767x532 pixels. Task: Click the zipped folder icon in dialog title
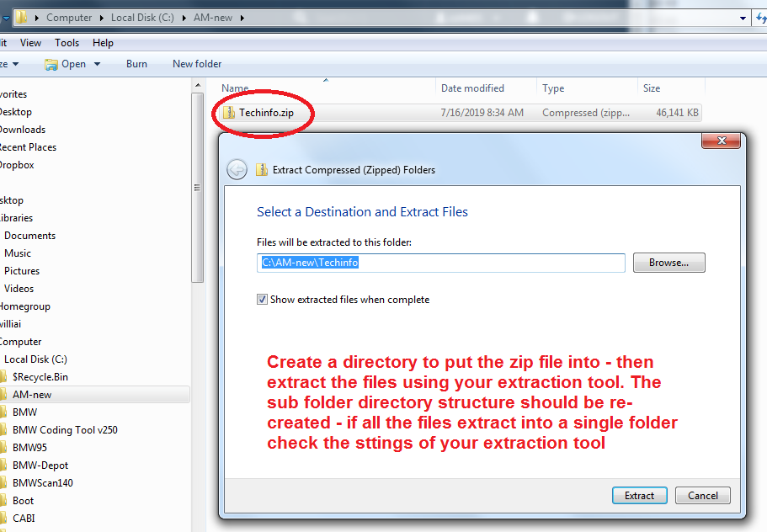point(262,169)
